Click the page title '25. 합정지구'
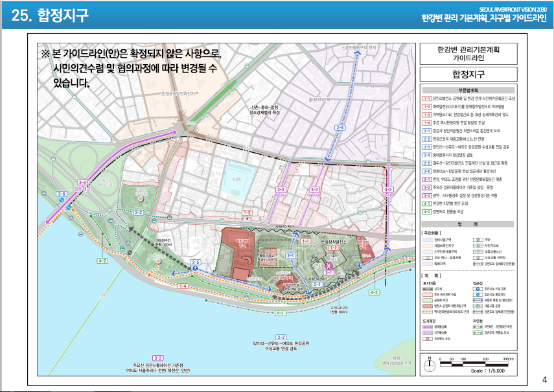 tap(50, 15)
